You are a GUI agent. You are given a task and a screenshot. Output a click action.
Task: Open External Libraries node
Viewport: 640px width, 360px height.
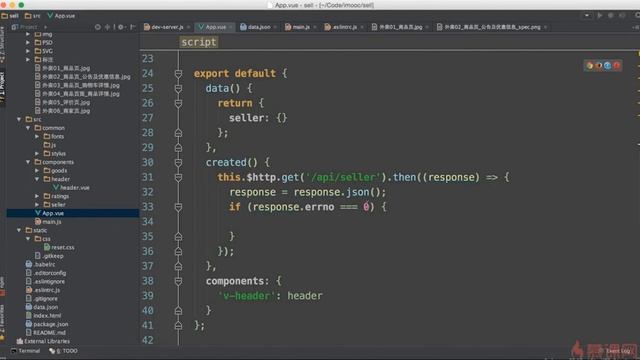tap(43, 341)
